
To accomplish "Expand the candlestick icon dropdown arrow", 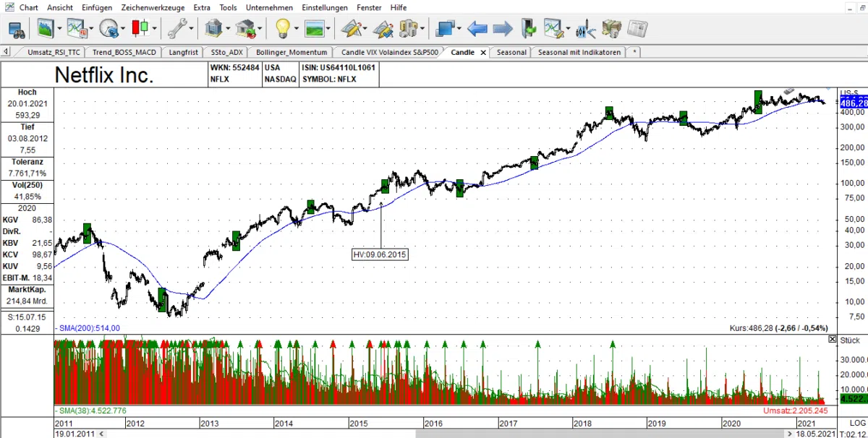I will [x=155, y=30].
